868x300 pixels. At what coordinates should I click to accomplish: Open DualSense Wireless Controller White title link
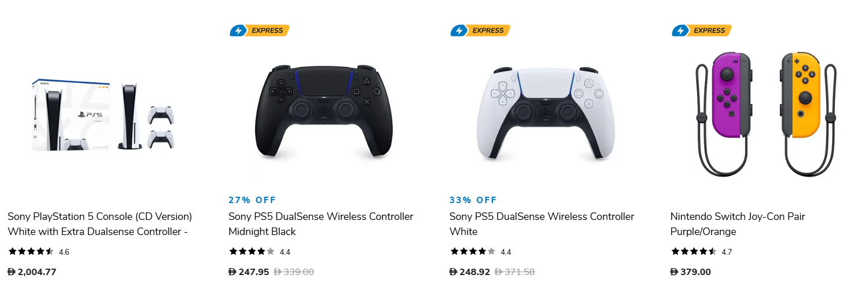click(x=542, y=224)
